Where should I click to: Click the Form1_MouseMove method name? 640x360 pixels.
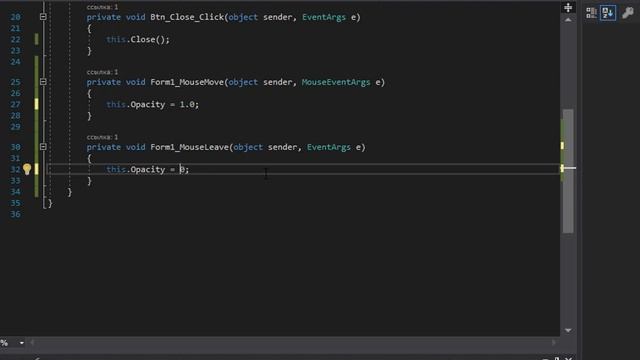(187, 82)
